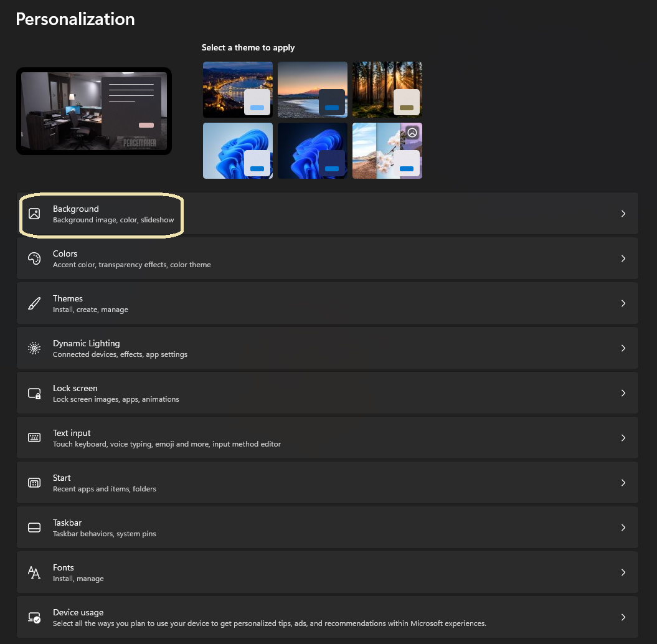Click the Taskbar icon beside its label

pyautogui.click(x=34, y=527)
